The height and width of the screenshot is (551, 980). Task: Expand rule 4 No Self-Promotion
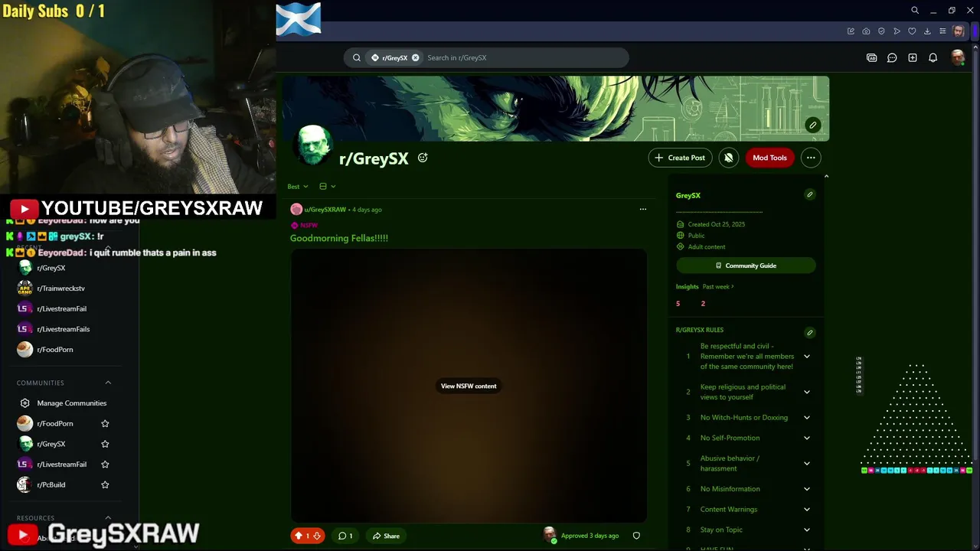point(806,438)
